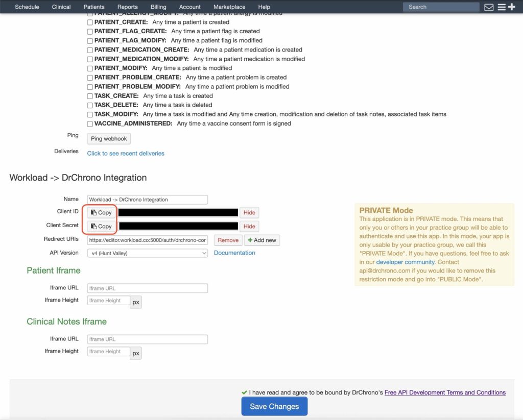Focus Clinical Notes Iframe Height field

(108, 352)
